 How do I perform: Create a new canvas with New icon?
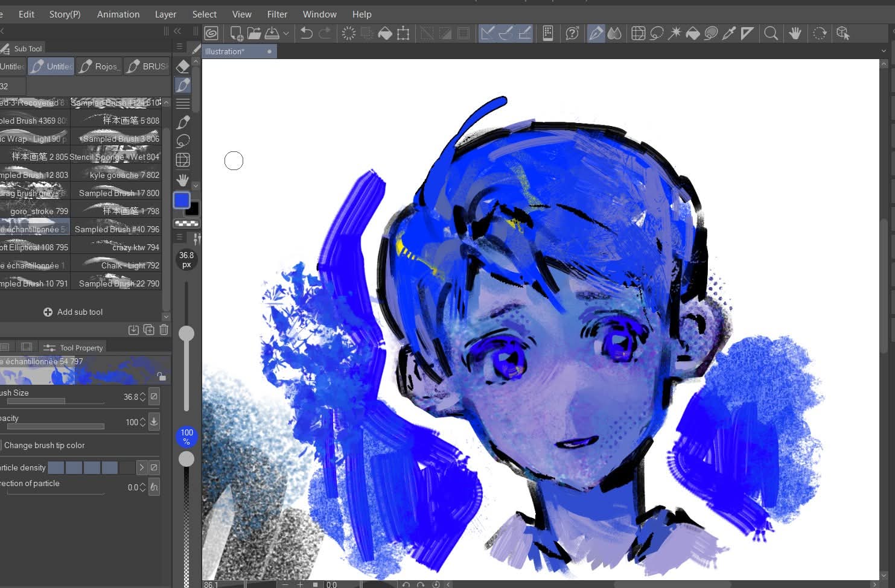click(x=237, y=33)
